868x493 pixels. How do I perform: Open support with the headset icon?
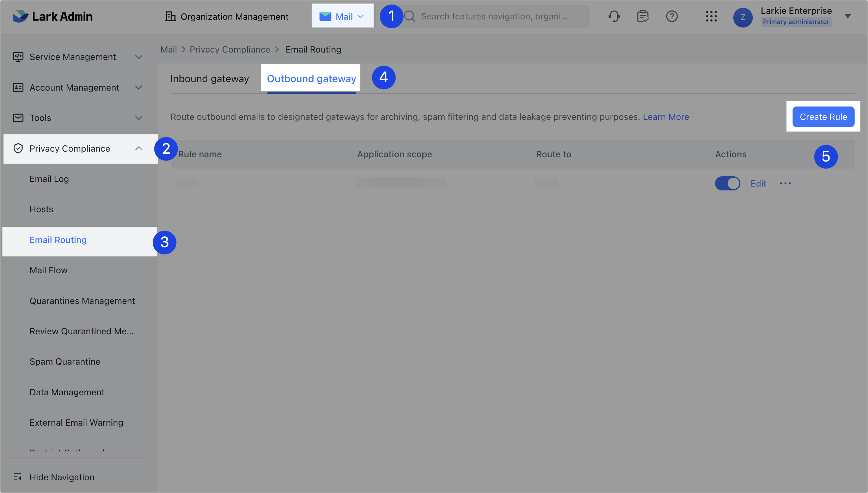click(x=613, y=16)
